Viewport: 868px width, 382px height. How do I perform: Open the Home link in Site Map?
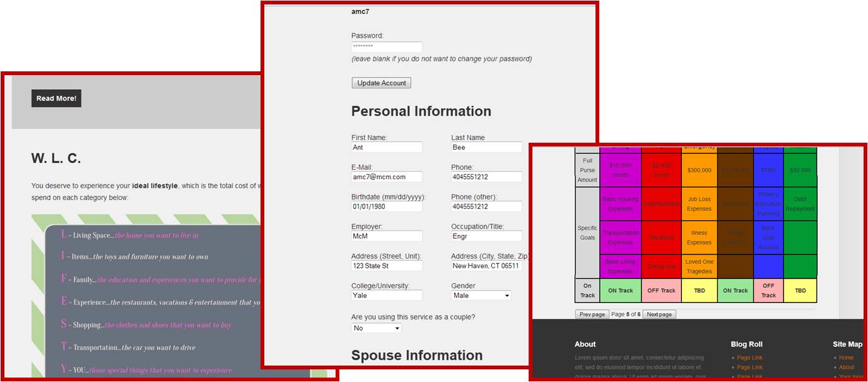pyautogui.click(x=846, y=358)
